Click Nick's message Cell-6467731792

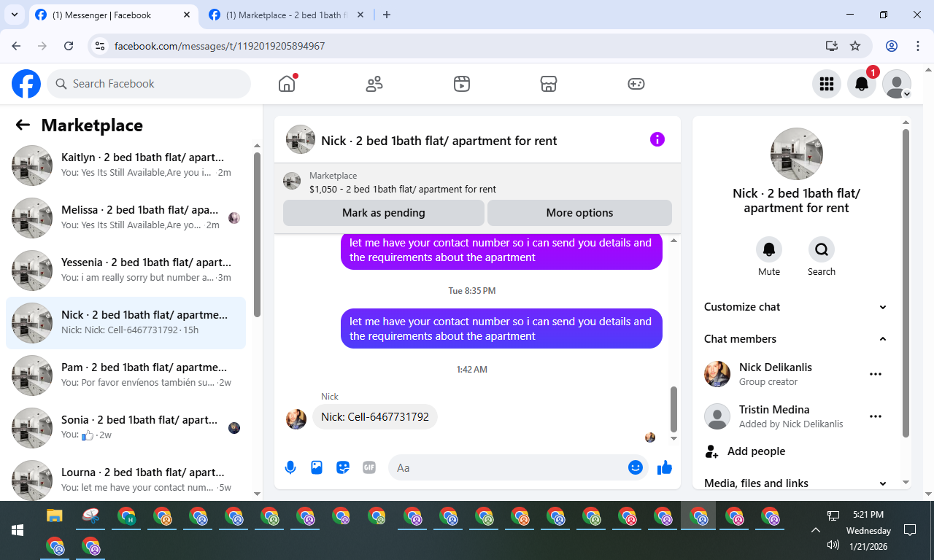point(375,417)
